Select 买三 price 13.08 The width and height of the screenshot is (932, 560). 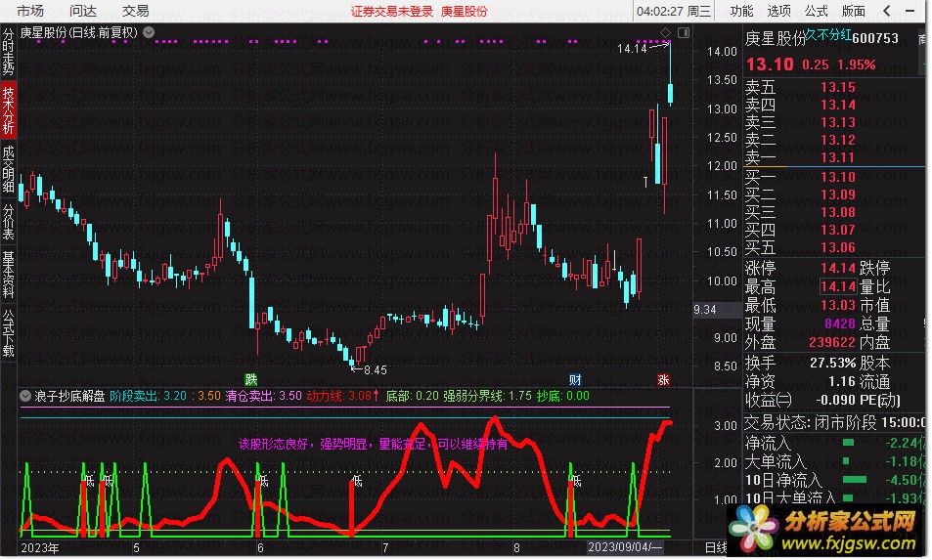837,212
